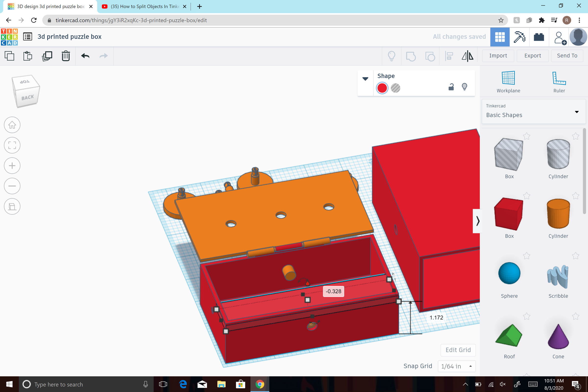Click the Export button
This screenshot has height=392, width=588.
[532, 56]
